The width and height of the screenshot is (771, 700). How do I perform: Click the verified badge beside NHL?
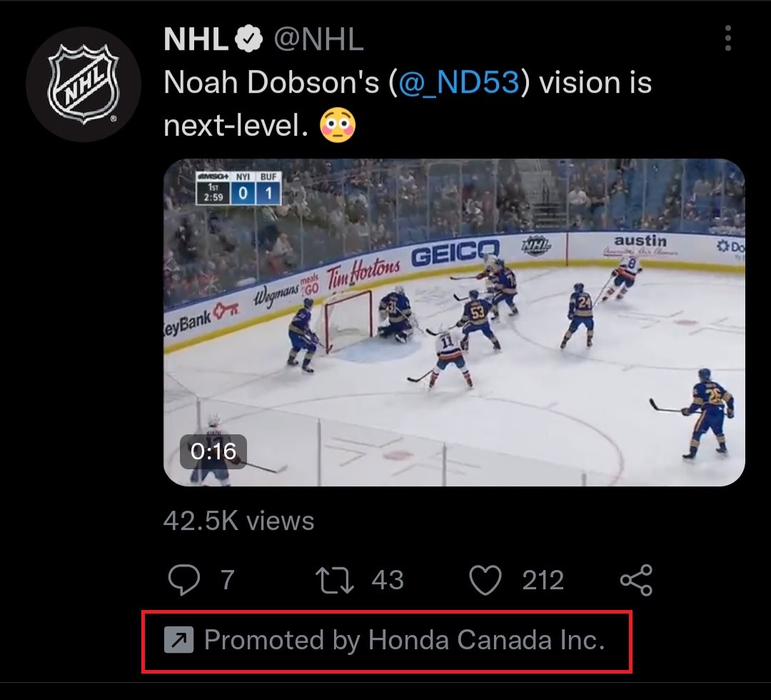coord(249,40)
